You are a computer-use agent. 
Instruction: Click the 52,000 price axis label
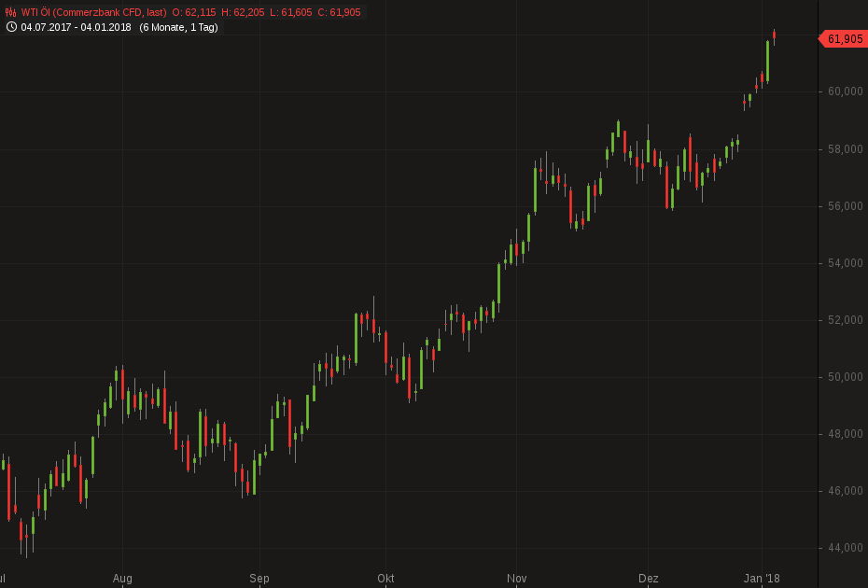[844, 320]
